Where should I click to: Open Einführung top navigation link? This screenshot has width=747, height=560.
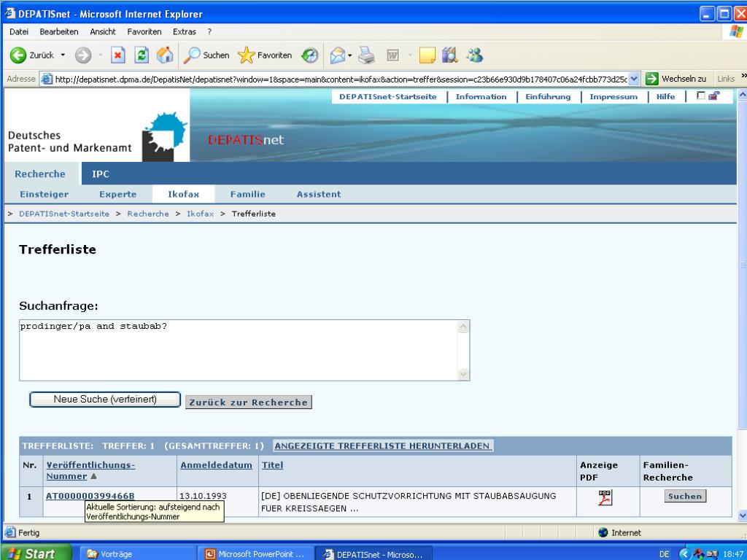(548, 97)
